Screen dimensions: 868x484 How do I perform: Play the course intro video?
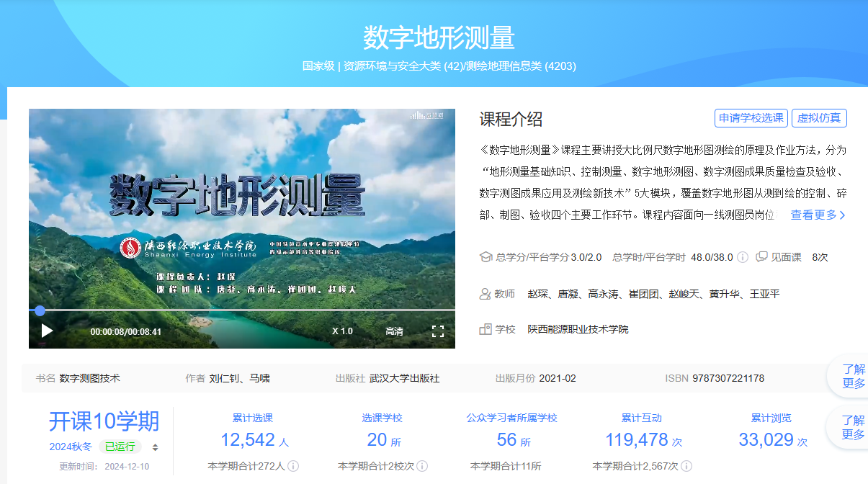click(47, 331)
